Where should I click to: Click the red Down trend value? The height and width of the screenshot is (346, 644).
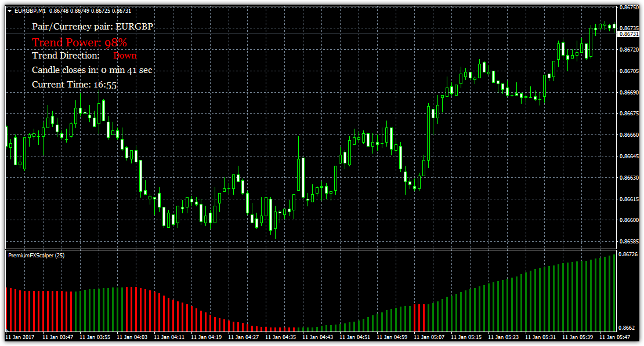[x=125, y=56]
